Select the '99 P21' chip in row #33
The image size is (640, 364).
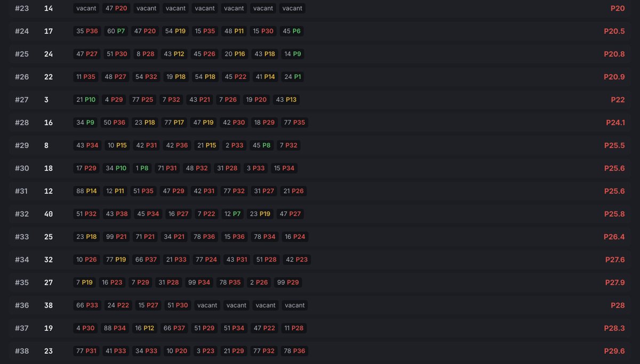click(116, 237)
